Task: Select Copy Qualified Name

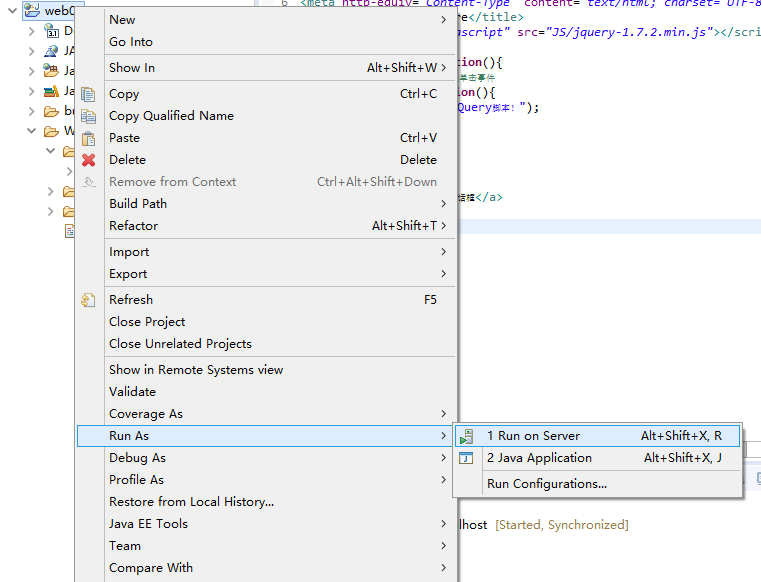Action: (x=266, y=116)
